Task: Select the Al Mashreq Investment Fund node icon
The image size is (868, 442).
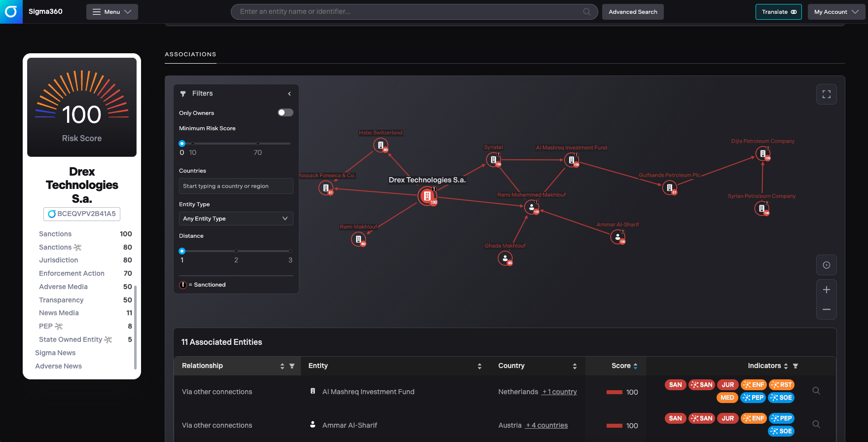Action: pos(571,160)
